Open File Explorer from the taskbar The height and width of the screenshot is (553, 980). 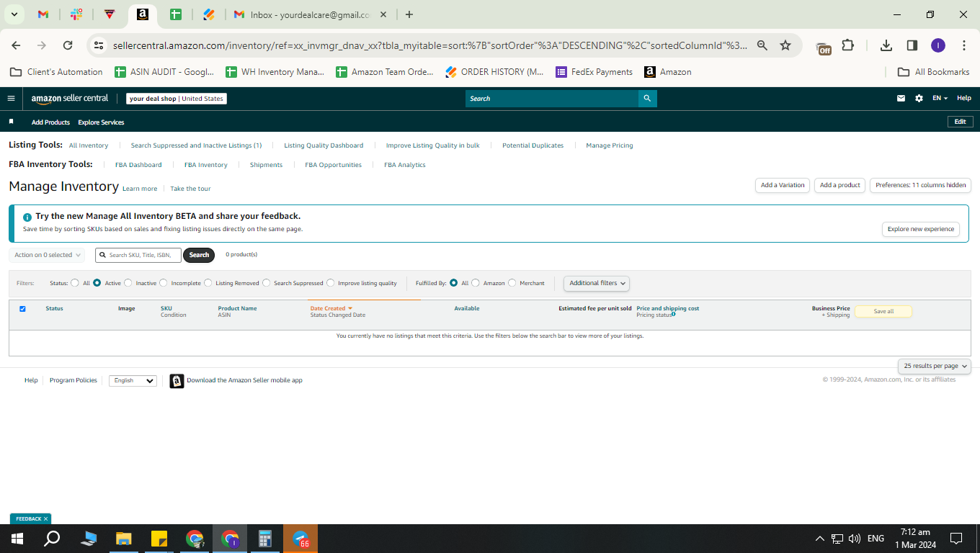(124, 539)
